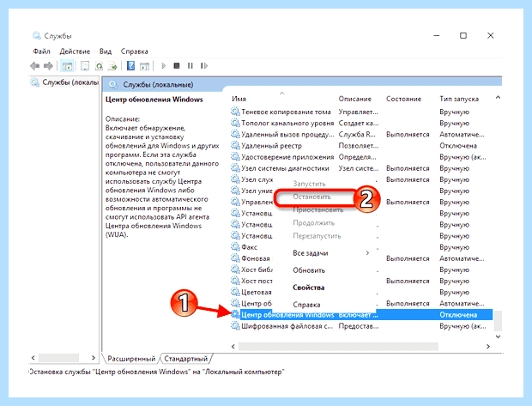Click services list horizontal scroll-left arrow
The height and width of the screenshot is (406, 532).
(233, 346)
